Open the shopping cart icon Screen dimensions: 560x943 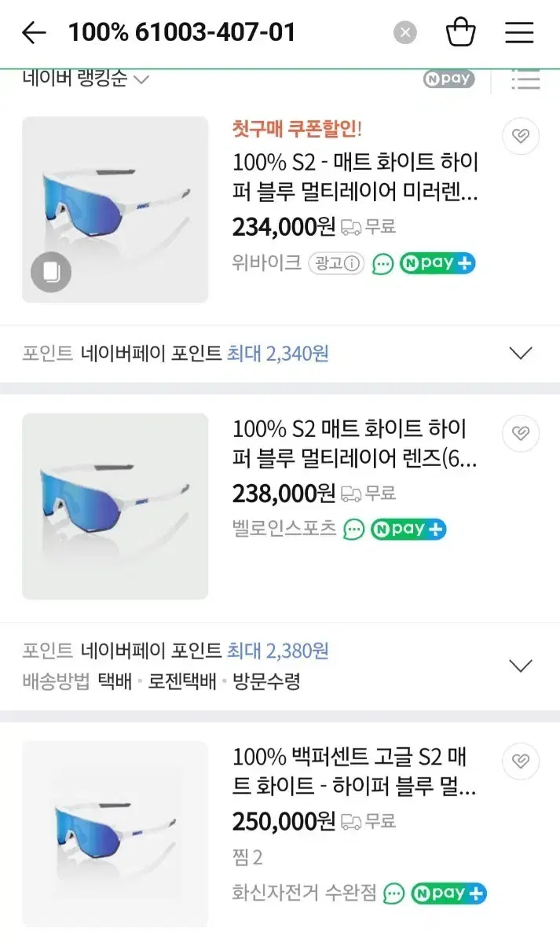pyautogui.click(x=462, y=32)
